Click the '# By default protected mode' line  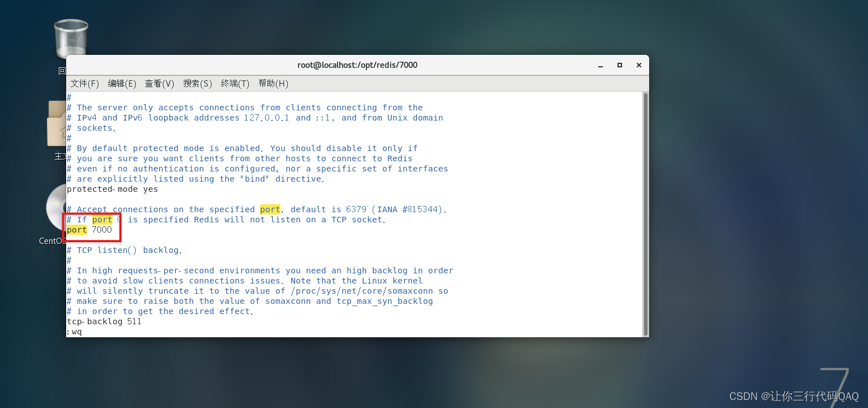tap(242, 148)
